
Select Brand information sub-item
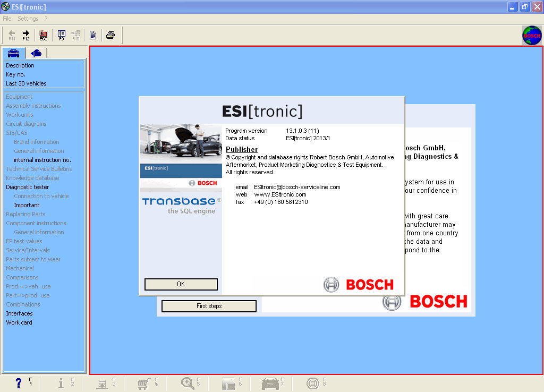[x=37, y=142]
